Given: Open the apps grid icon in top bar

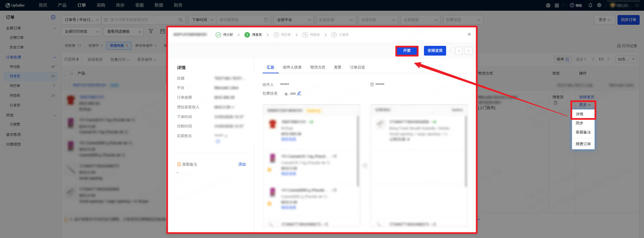Looking at the screenshot, I should click(x=557, y=5).
